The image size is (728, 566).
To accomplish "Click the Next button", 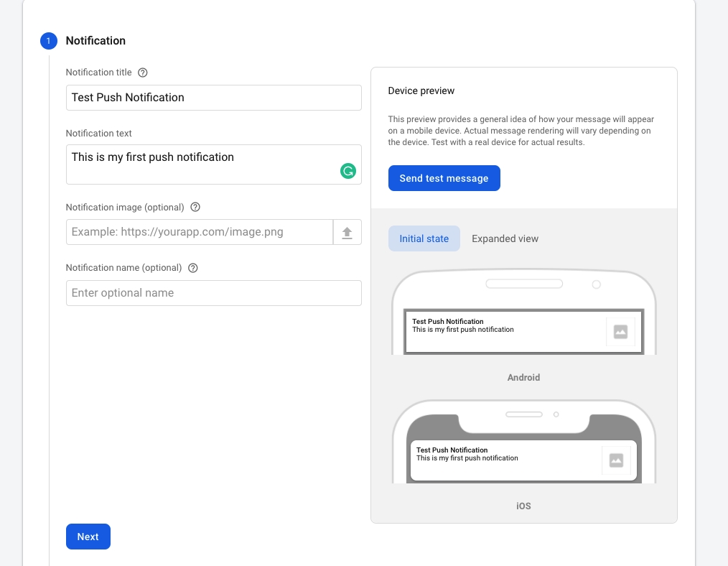I will coord(88,537).
